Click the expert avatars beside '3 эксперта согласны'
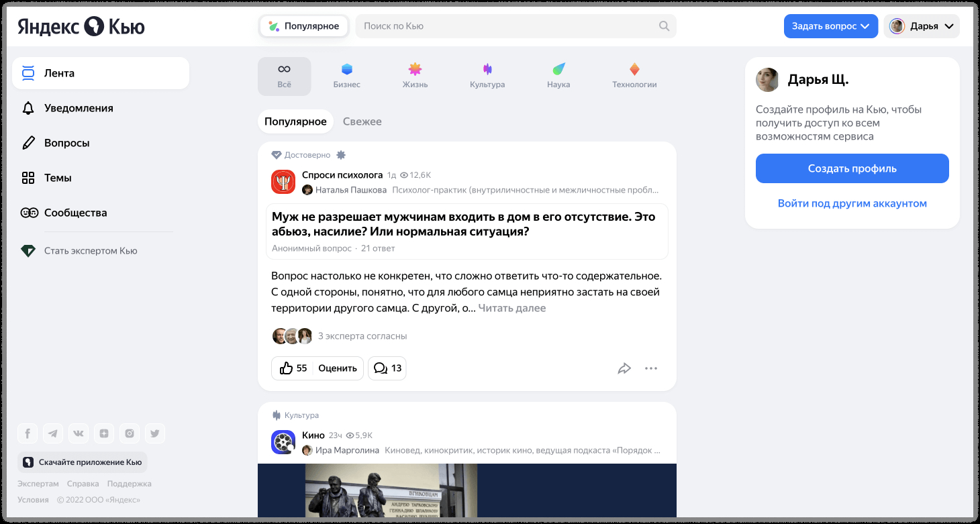 (x=293, y=336)
